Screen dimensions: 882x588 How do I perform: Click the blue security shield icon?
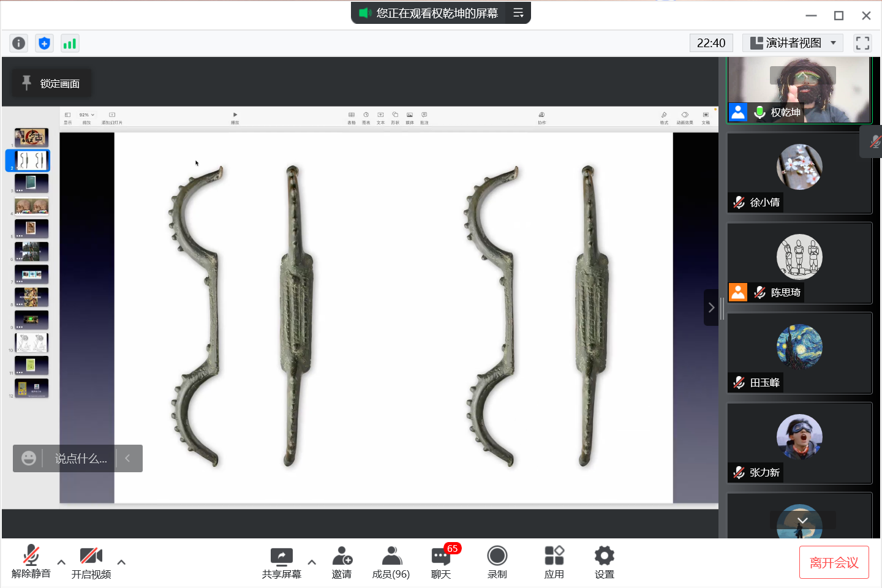44,43
